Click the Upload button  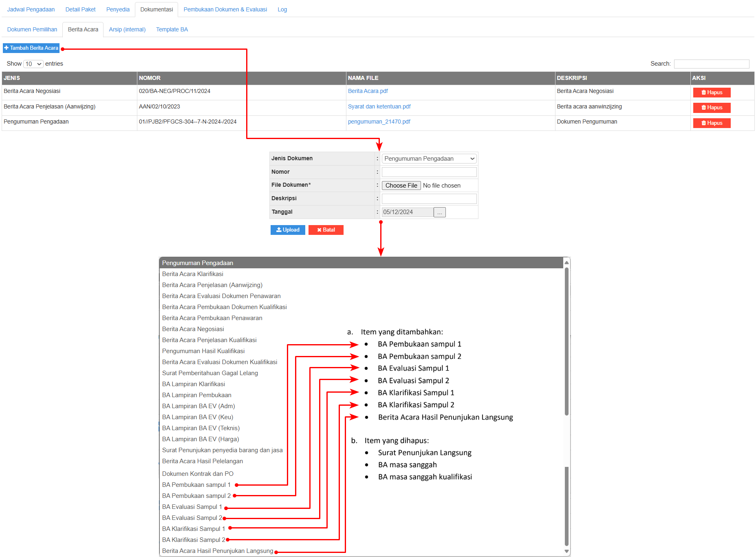[x=288, y=230]
